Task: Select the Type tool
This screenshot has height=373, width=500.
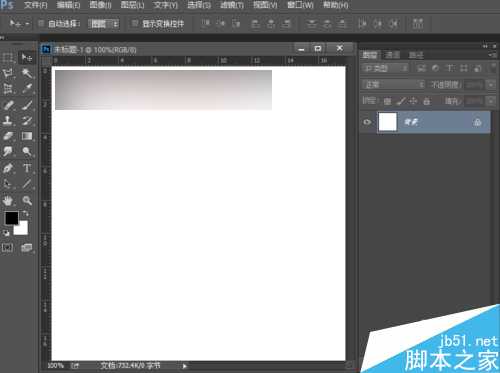Action: pyautogui.click(x=27, y=168)
